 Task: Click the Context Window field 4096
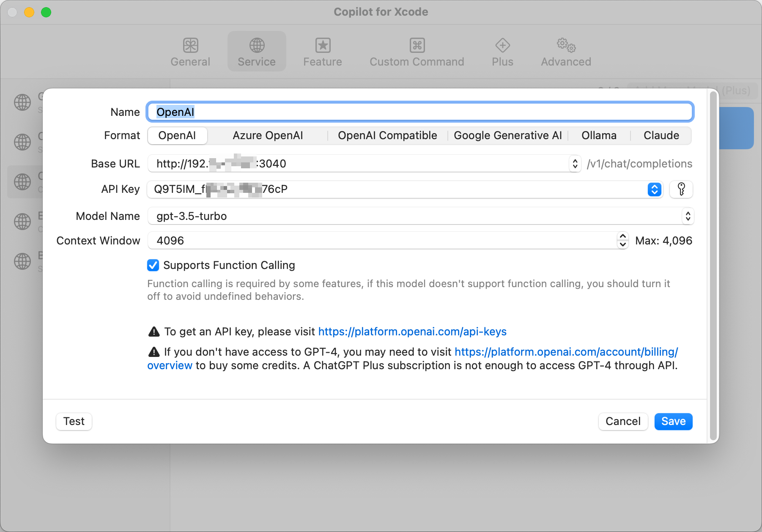pos(382,241)
